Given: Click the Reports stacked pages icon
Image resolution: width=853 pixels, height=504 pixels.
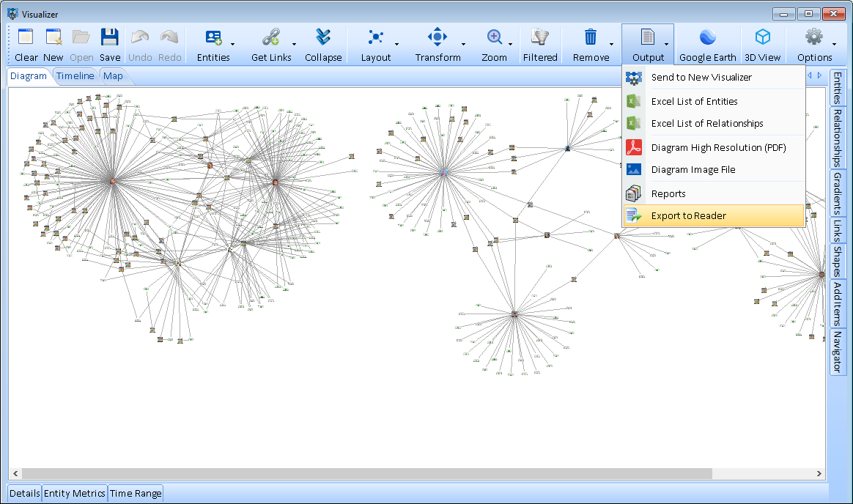Looking at the screenshot, I should pyautogui.click(x=633, y=193).
